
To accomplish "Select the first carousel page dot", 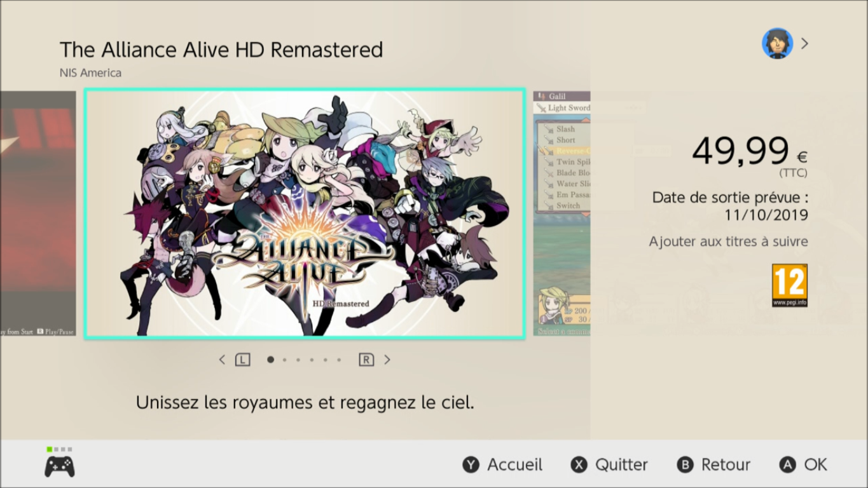I will (x=270, y=360).
